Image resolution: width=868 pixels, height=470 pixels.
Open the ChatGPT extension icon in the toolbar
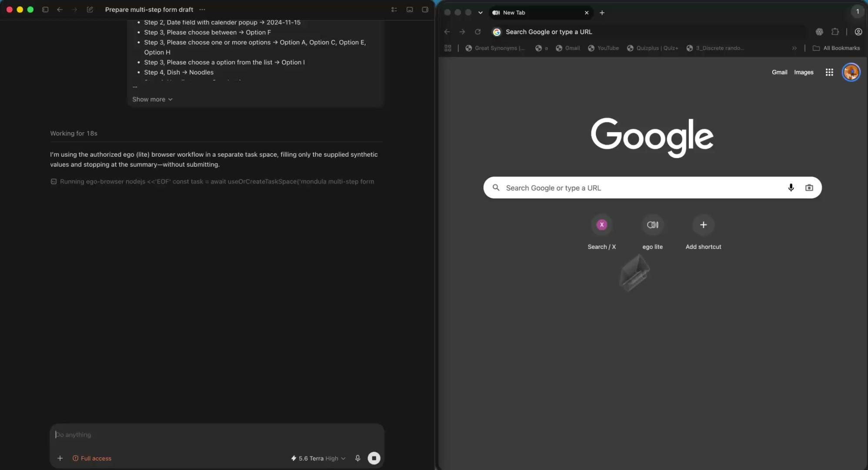tap(819, 32)
